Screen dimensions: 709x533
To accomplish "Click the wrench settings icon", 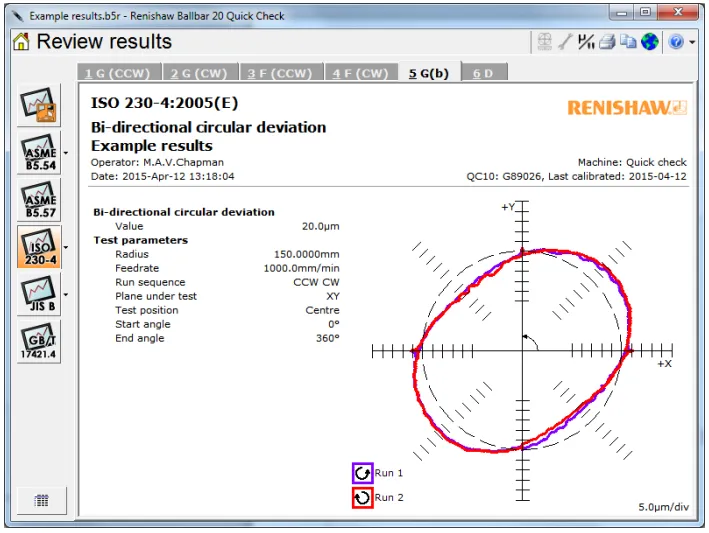I will pyautogui.click(x=565, y=42).
